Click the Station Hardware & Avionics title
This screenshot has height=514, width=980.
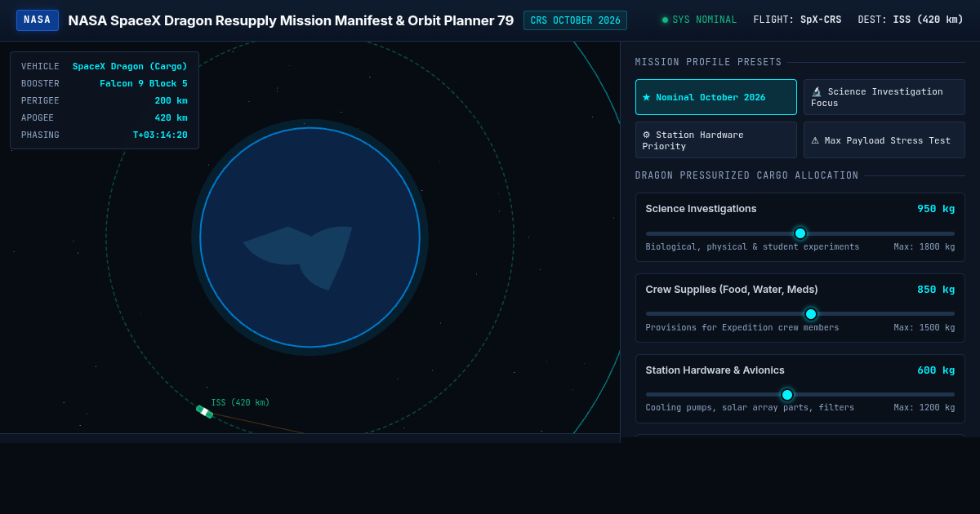pos(715,370)
